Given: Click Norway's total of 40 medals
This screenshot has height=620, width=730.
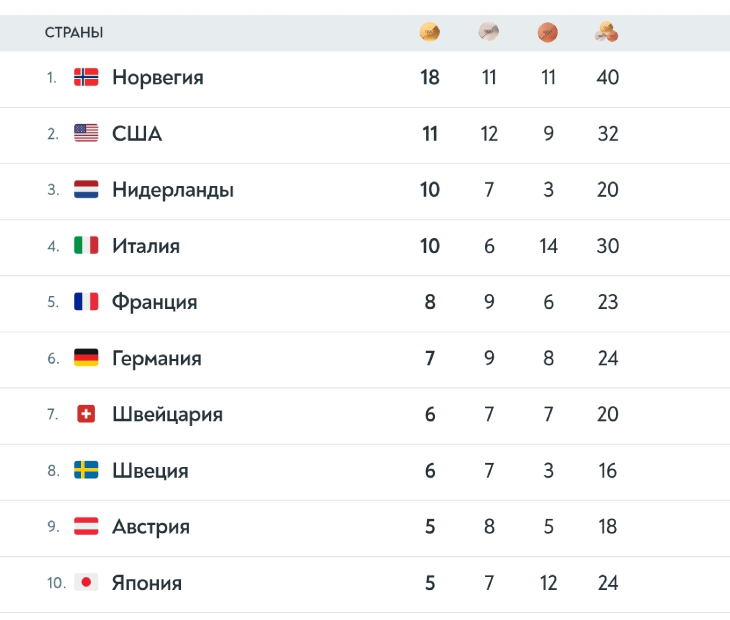Looking at the screenshot, I should coord(607,77).
